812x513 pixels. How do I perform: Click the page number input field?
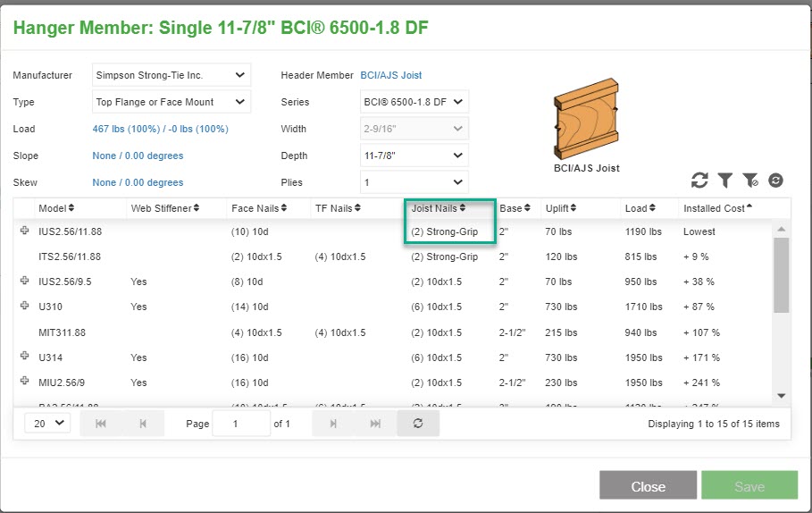coord(241,424)
